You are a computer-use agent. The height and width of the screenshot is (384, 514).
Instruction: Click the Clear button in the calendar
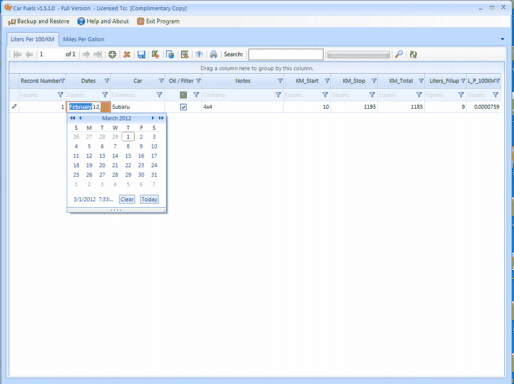click(x=127, y=199)
